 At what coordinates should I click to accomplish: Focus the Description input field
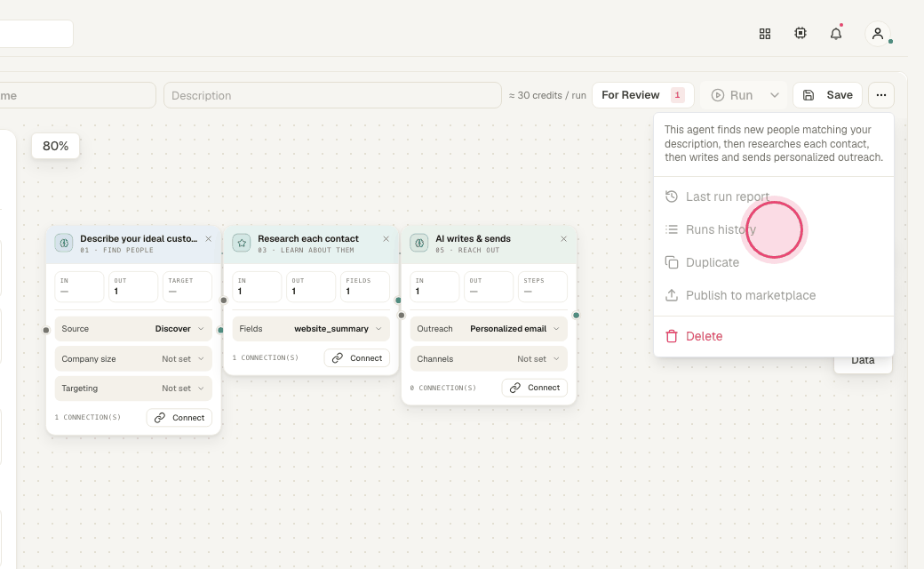pyautogui.click(x=332, y=95)
